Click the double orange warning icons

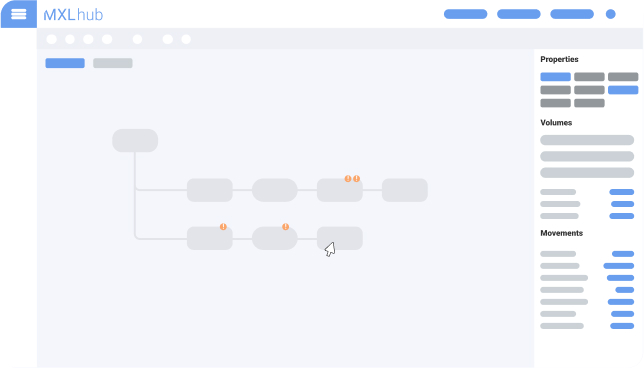pos(352,179)
